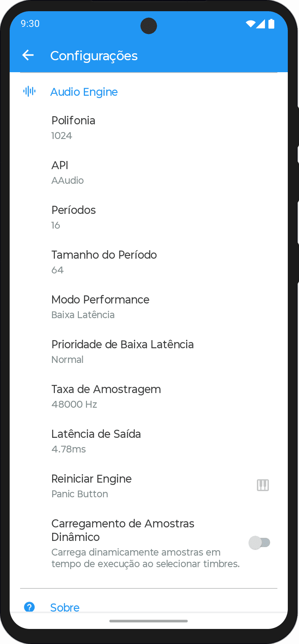The image size is (299, 644).
Task: Click the Sobre question mark icon
Action: (x=29, y=607)
